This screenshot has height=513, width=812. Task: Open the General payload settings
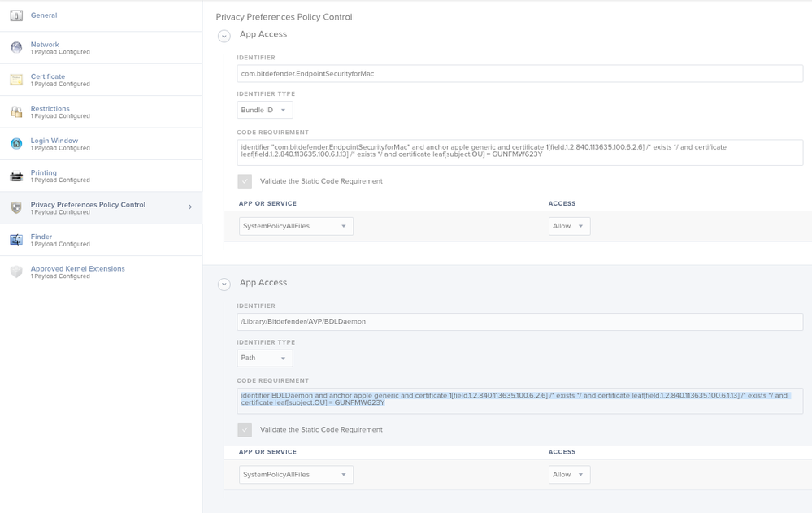(101, 15)
